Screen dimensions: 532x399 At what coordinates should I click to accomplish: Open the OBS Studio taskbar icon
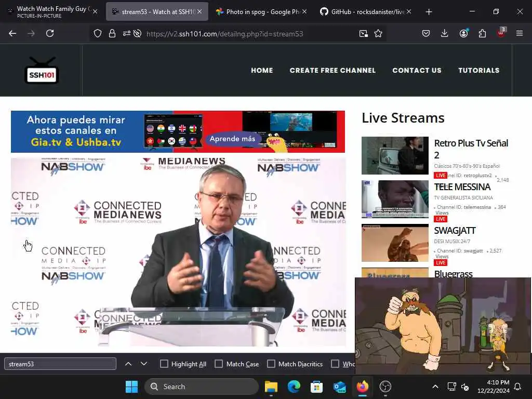click(385, 387)
